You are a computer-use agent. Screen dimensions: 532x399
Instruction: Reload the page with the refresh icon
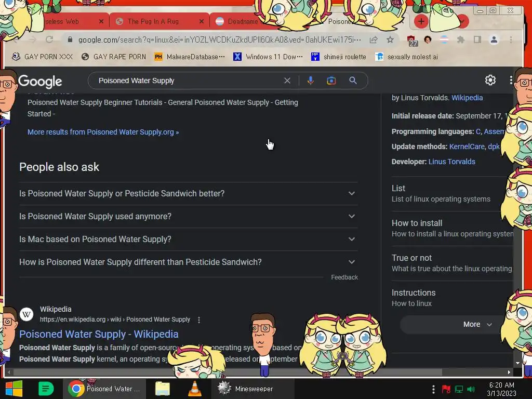(49, 39)
